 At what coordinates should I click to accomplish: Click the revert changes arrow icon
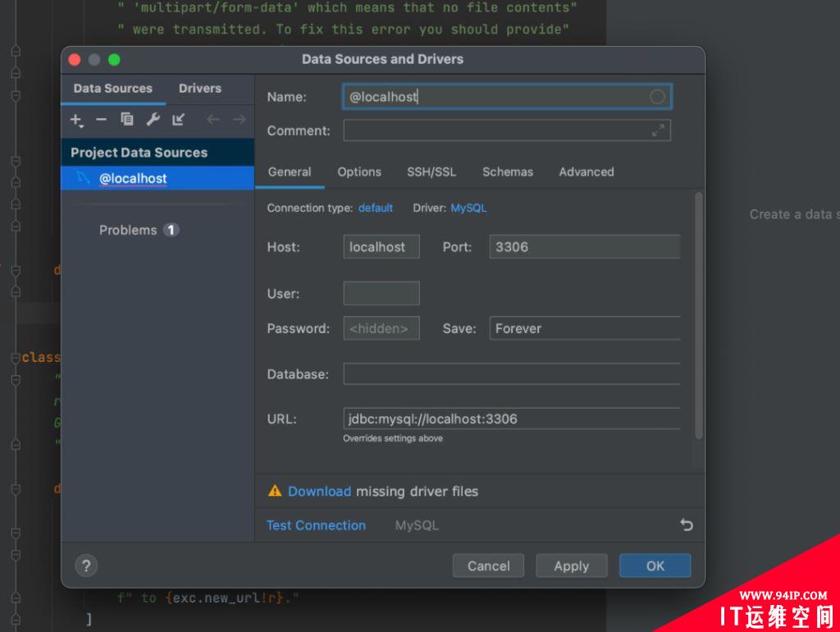point(687,524)
